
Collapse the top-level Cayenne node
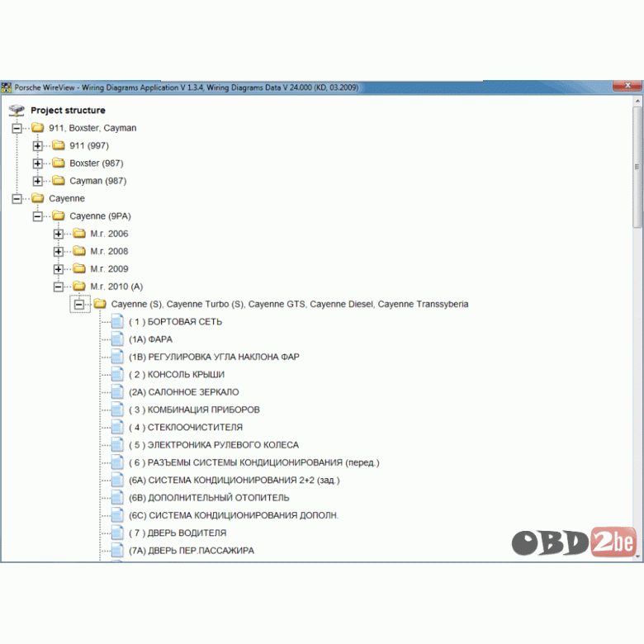coord(17,199)
